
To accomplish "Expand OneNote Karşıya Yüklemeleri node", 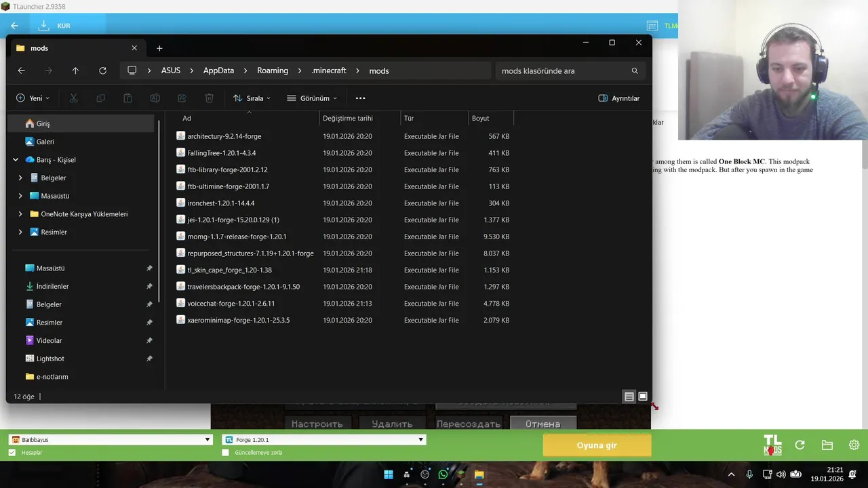I will (20, 214).
